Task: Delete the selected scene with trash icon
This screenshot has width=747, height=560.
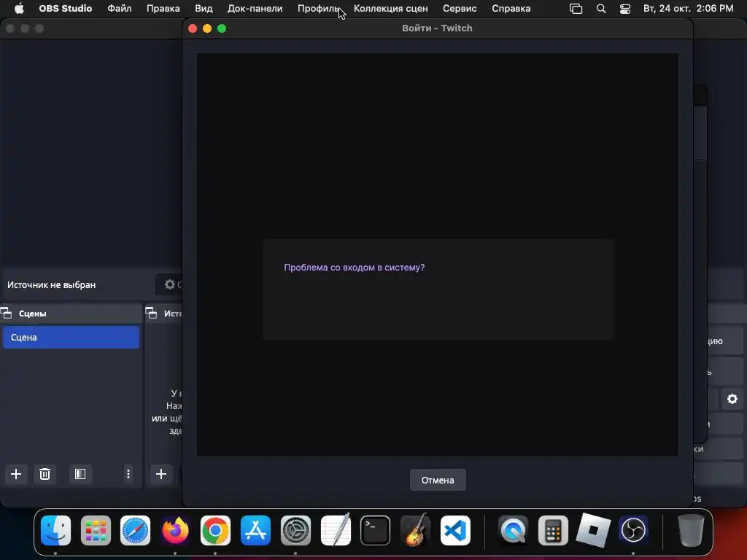Action: (x=44, y=474)
